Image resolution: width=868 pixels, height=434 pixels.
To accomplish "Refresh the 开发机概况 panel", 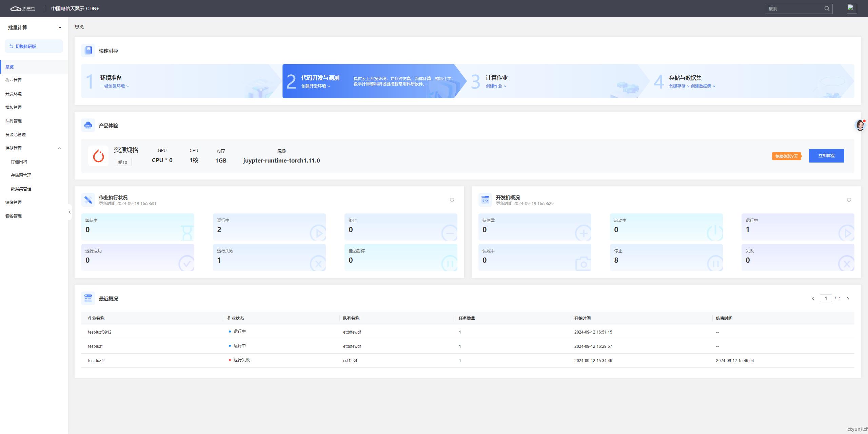I will point(849,200).
